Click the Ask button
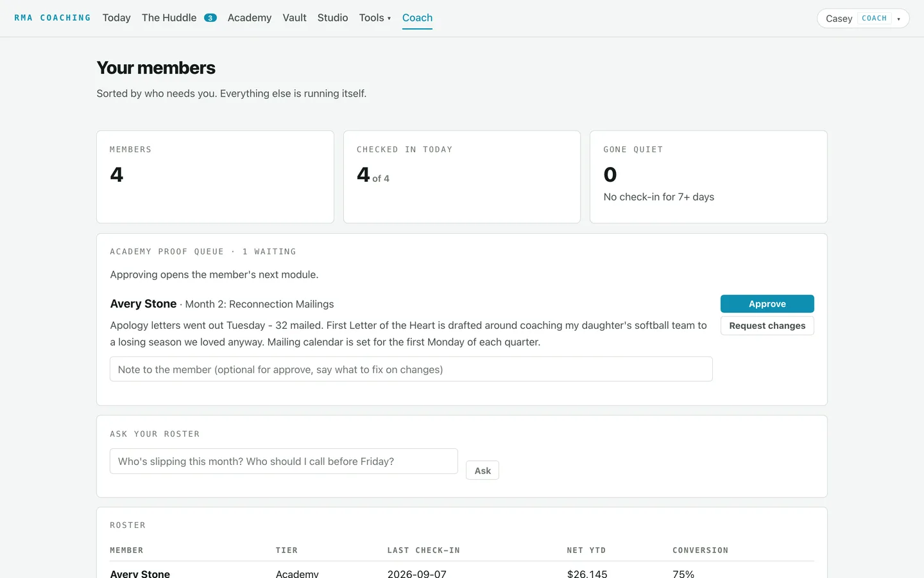Viewport: 924px width, 578px height. [x=483, y=471]
